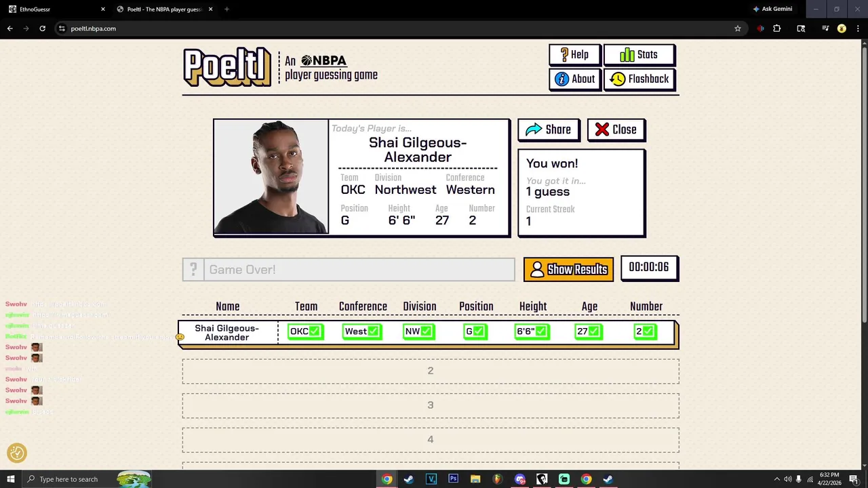Viewport: 868px width, 488px height.
Task: Click the Name column header
Action: 227,306
